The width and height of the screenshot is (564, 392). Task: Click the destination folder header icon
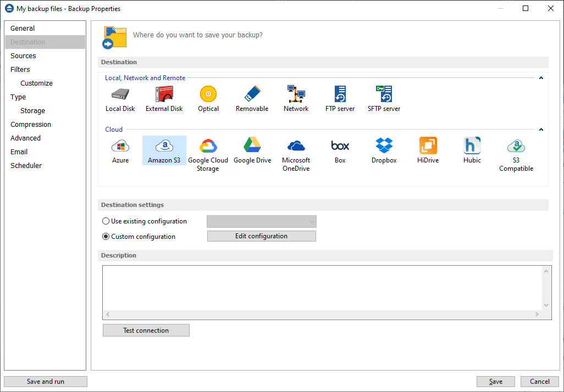coord(114,37)
